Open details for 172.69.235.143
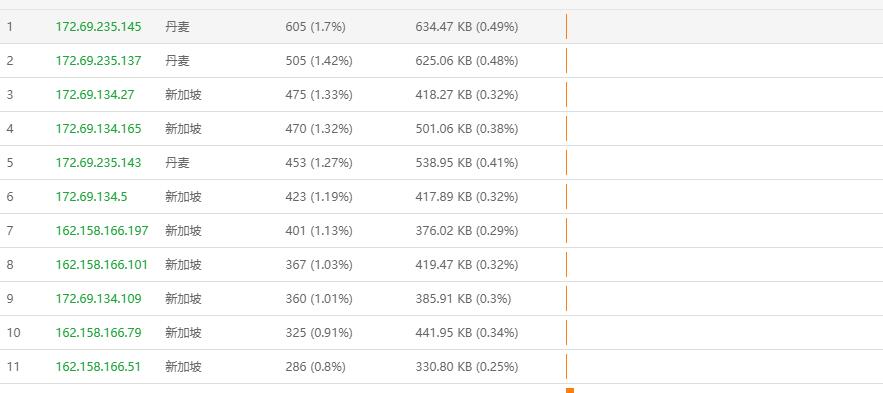This screenshot has width=883, height=393. (99, 163)
